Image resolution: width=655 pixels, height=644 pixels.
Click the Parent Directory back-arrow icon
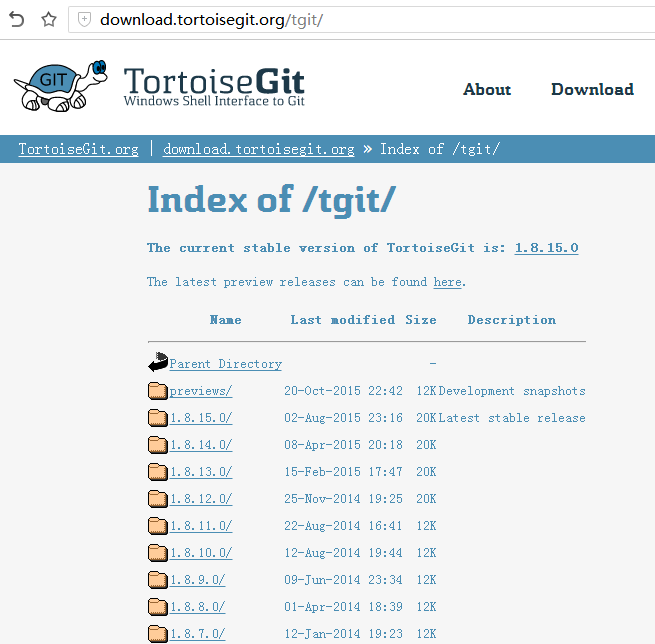point(158,362)
